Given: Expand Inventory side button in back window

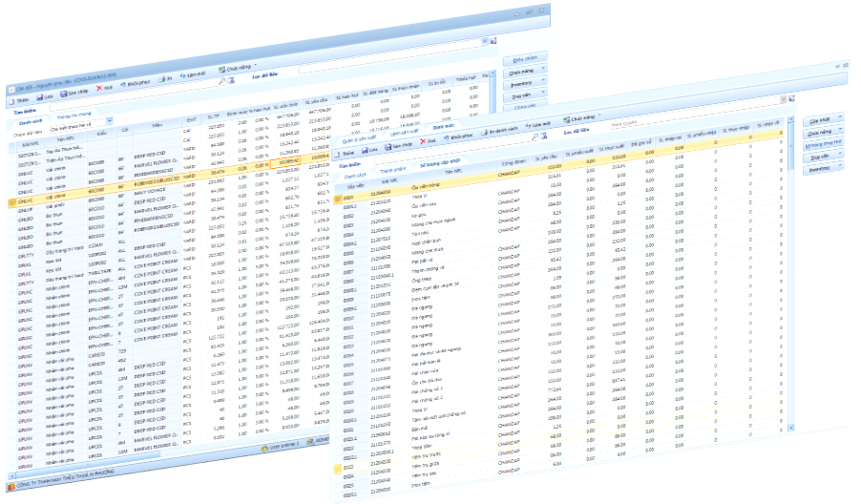Looking at the screenshot, I should pos(543,79).
